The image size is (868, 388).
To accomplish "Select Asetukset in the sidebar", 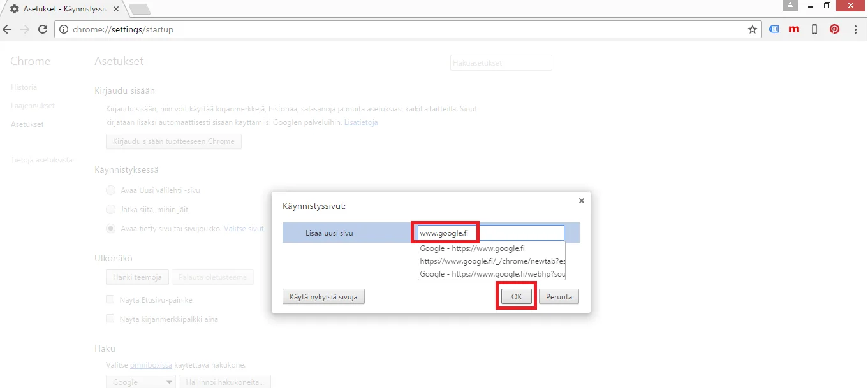I will click(x=27, y=124).
